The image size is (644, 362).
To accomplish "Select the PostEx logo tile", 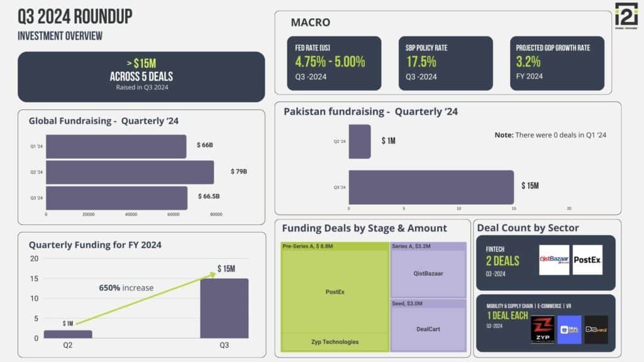I will [587, 260].
